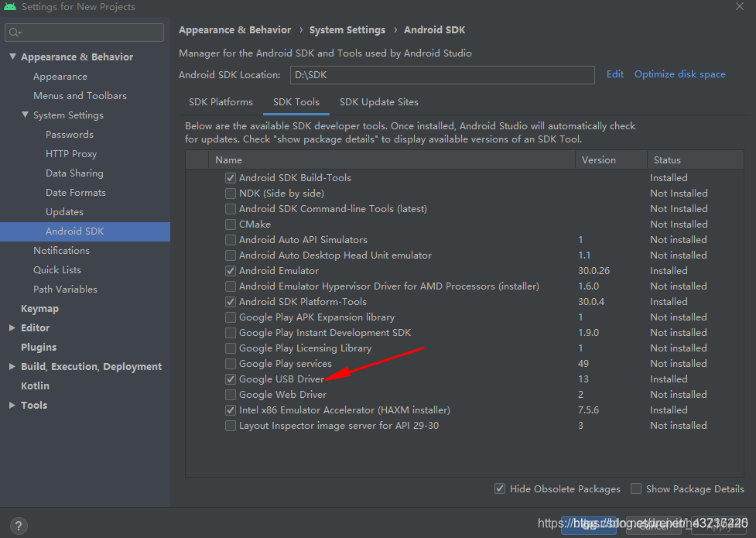Select Data Sharing settings

[x=74, y=173]
